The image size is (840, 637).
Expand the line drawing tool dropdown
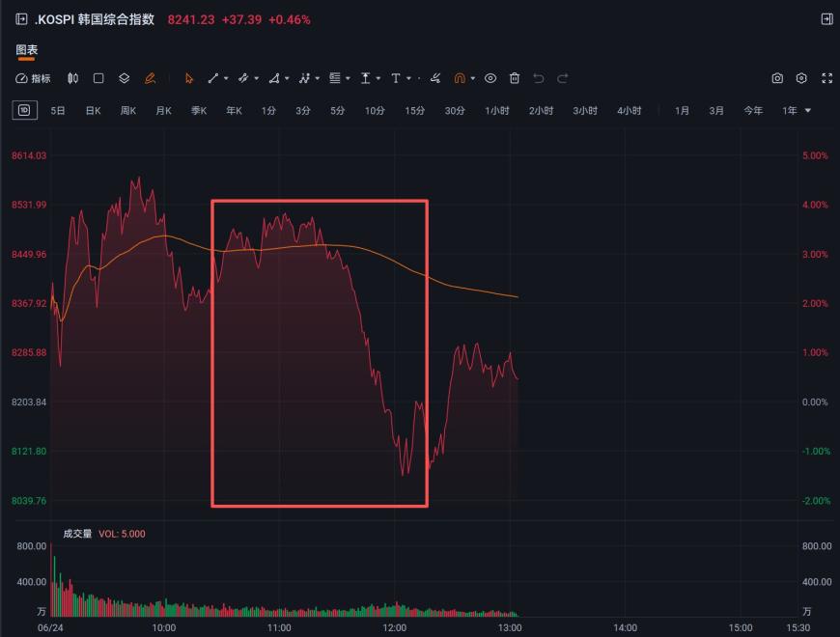tap(226, 79)
